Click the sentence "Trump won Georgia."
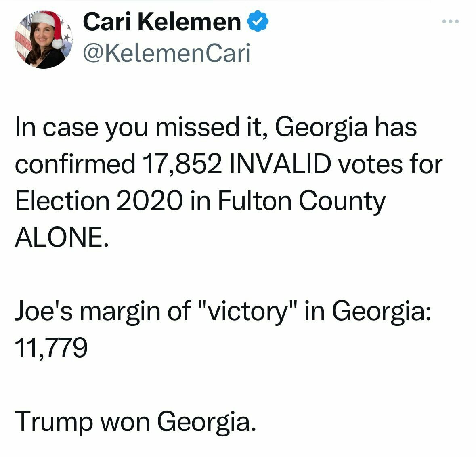 point(136,421)
